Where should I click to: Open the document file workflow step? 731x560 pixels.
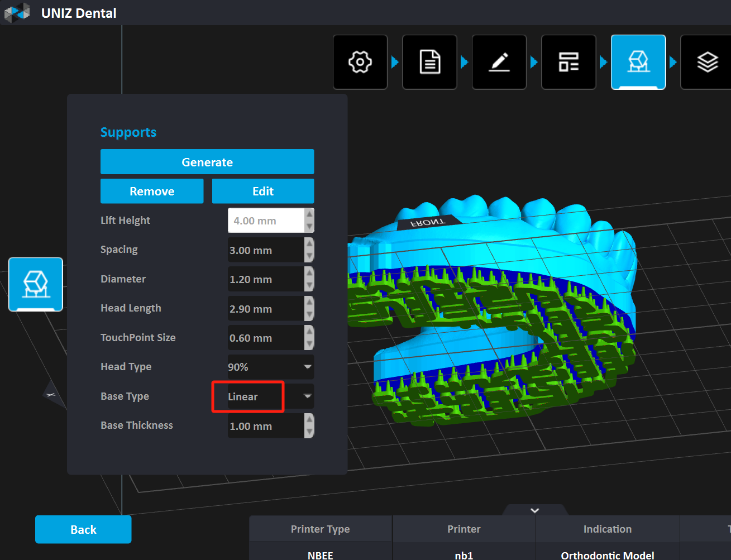[429, 62]
